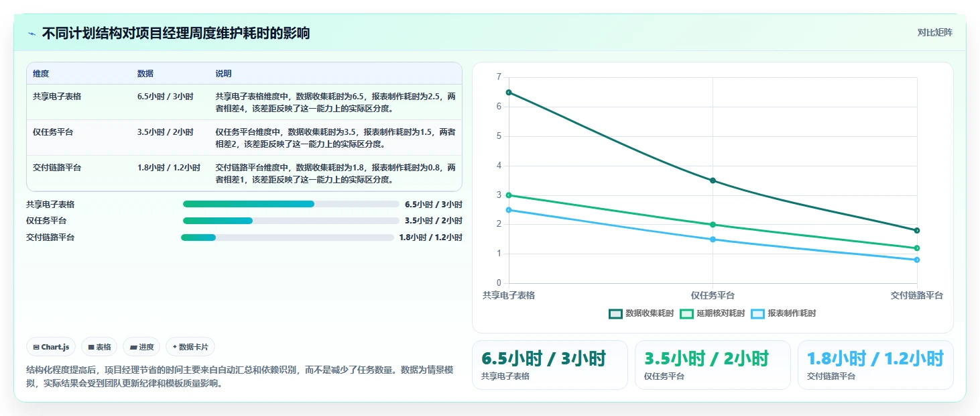
Task: Click 共享电子表格 in table first column
Action: [57, 97]
